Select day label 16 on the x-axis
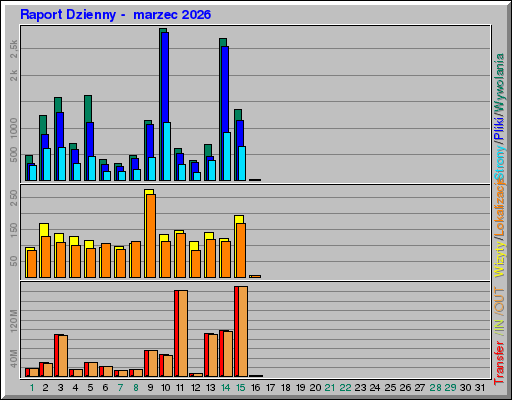512x400 pixels. [x=255, y=388]
